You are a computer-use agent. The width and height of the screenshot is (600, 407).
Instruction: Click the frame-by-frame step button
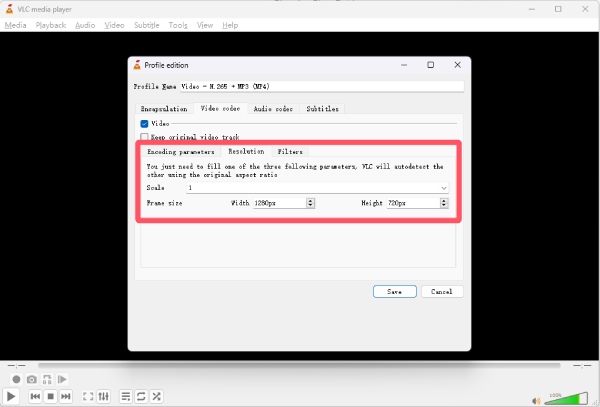(62, 379)
